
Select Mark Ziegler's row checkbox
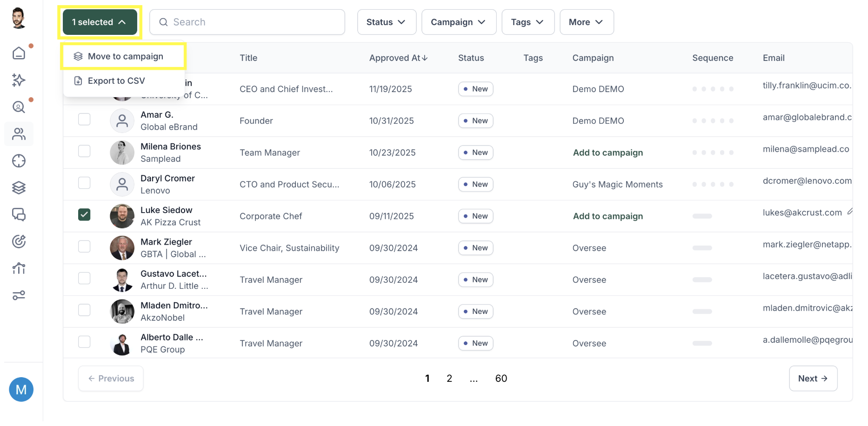click(84, 246)
